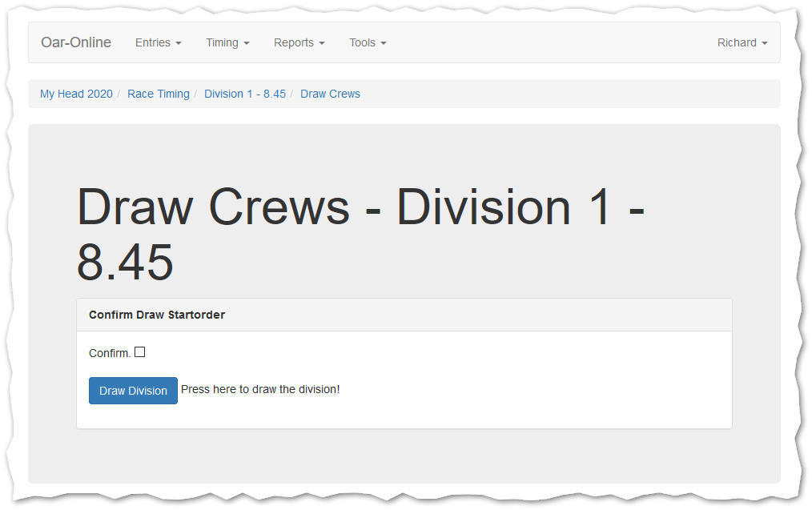Go to the Oar-Online home link
Screen dimensions: 812x510
coord(76,42)
